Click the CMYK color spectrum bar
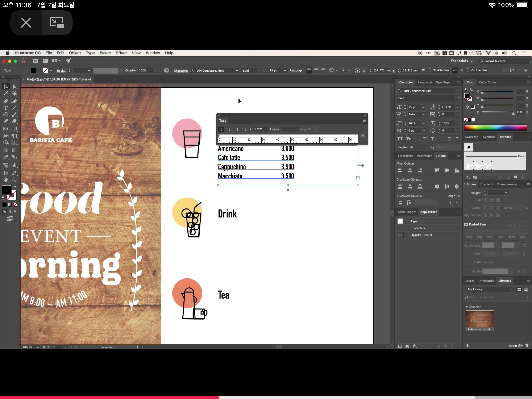This screenshot has width=532, height=399. 495,127
